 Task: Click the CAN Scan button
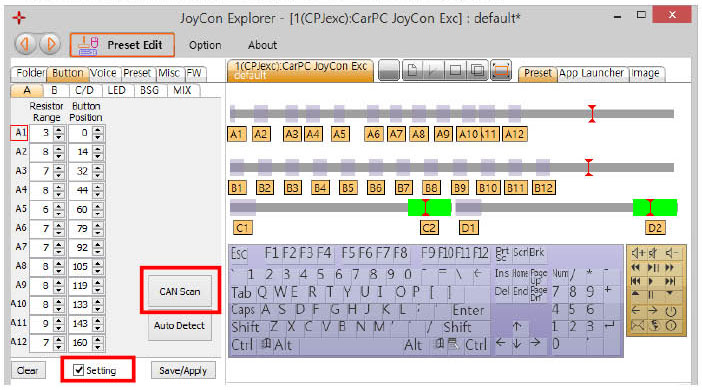tap(180, 291)
